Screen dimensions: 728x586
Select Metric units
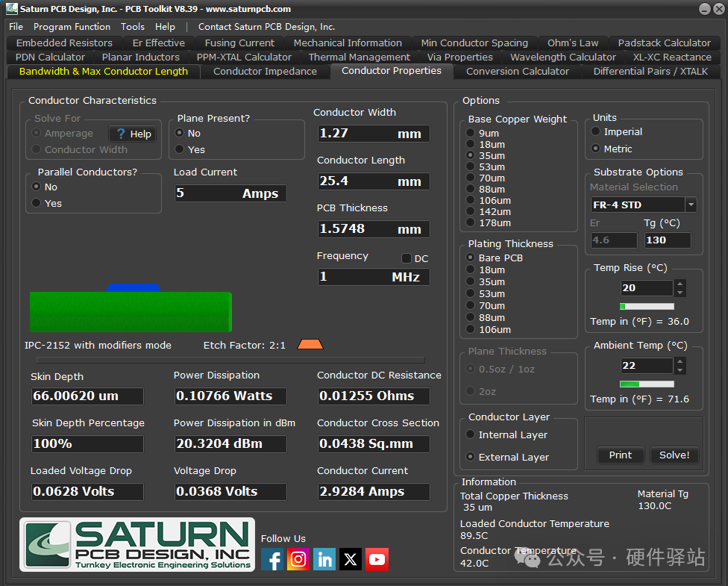coord(596,149)
